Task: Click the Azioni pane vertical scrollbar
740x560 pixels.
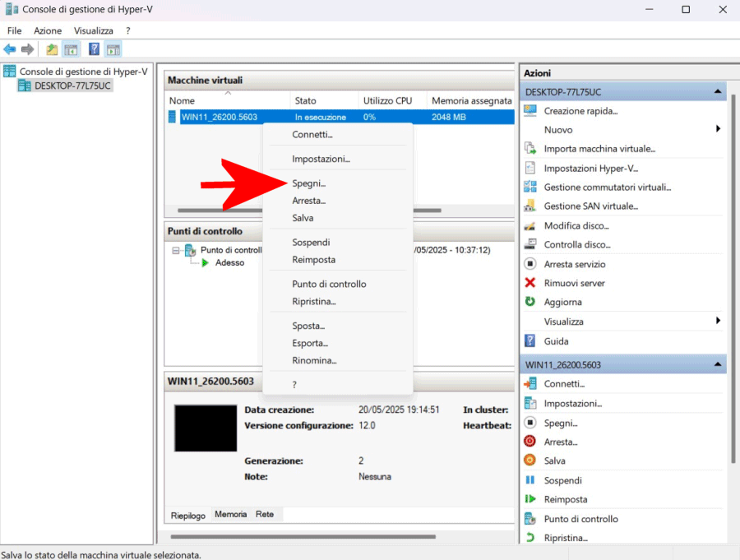Action: [733, 279]
